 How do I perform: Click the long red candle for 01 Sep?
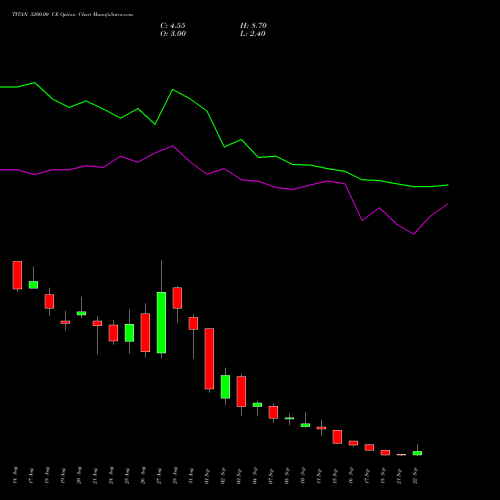click(209, 359)
